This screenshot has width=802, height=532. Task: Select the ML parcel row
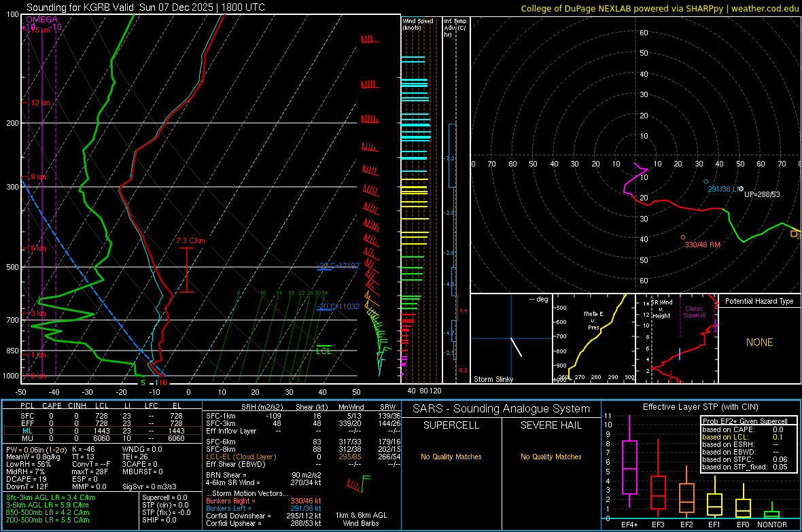[x=102, y=431]
